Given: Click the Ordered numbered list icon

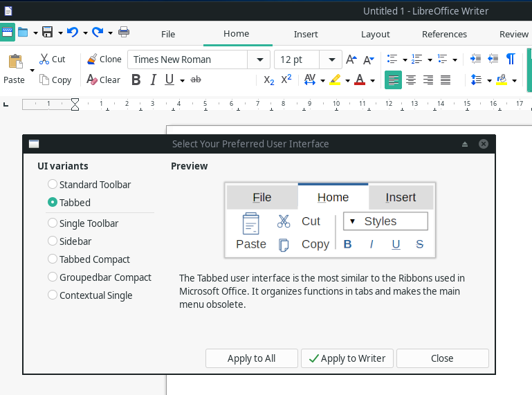Looking at the screenshot, I should coord(417,59).
